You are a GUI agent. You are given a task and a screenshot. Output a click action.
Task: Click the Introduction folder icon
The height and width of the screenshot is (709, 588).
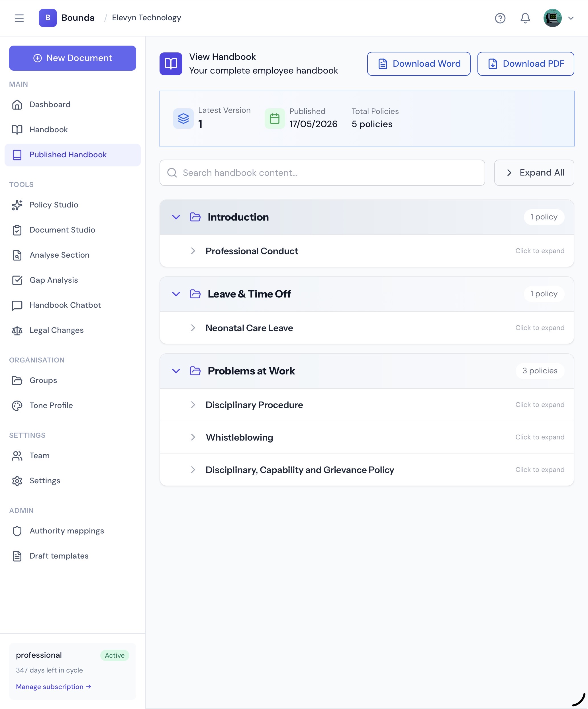click(x=195, y=217)
